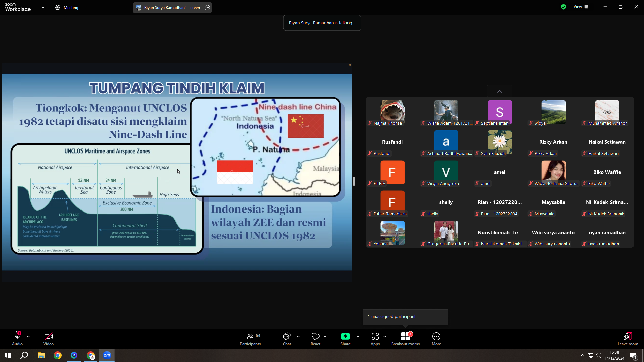Select the Meeting tab
This screenshot has height=362, width=644.
point(67,7)
